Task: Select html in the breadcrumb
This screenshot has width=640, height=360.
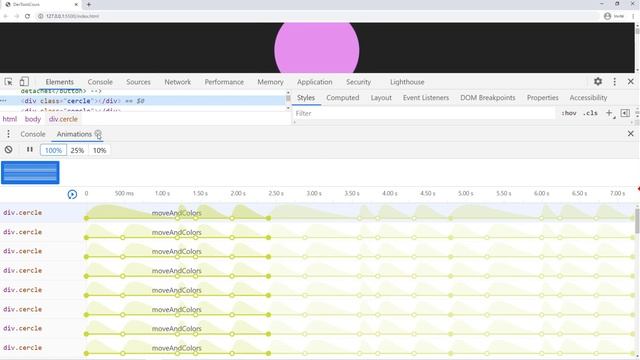Action: click(x=10, y=119)
